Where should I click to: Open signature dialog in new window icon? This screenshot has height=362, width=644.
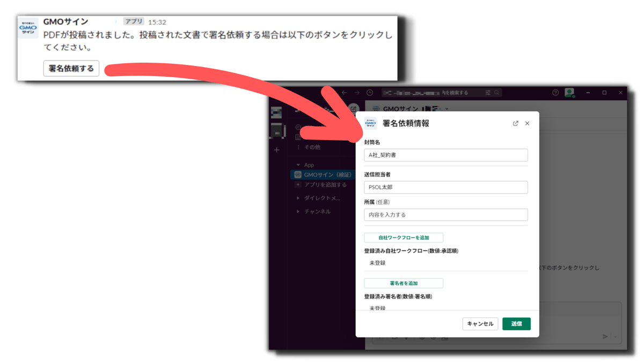pos(515,123)
